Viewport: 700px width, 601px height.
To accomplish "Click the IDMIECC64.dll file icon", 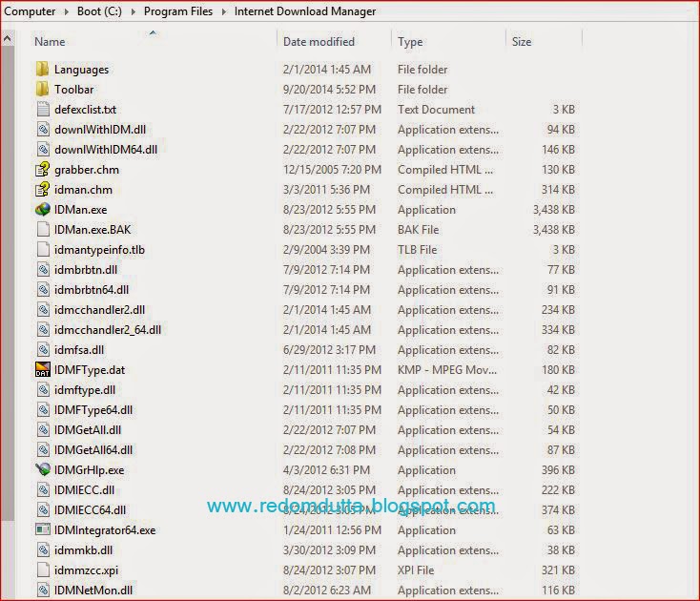I will (x=43, y=510).
